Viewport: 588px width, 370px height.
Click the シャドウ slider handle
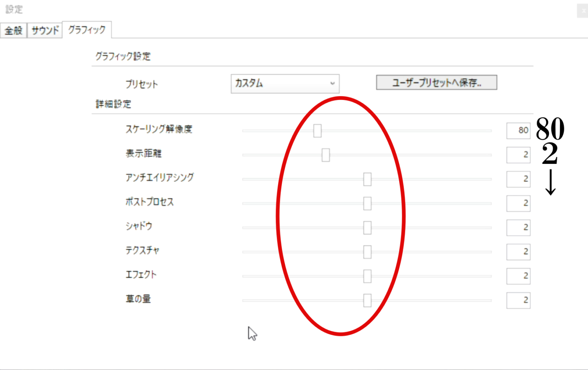pyautogui.click(x=367, y=228)
